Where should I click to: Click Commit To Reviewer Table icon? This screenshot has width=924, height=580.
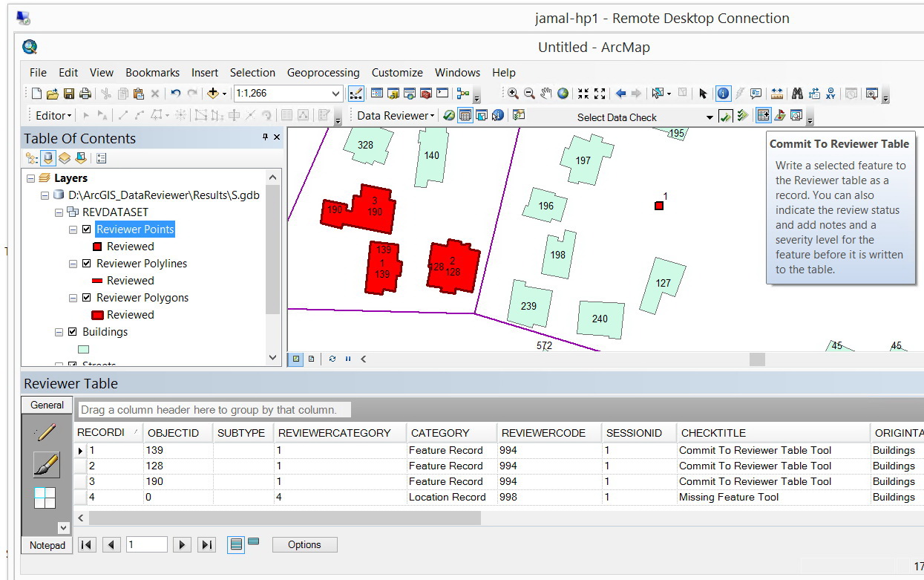[763, 115]
